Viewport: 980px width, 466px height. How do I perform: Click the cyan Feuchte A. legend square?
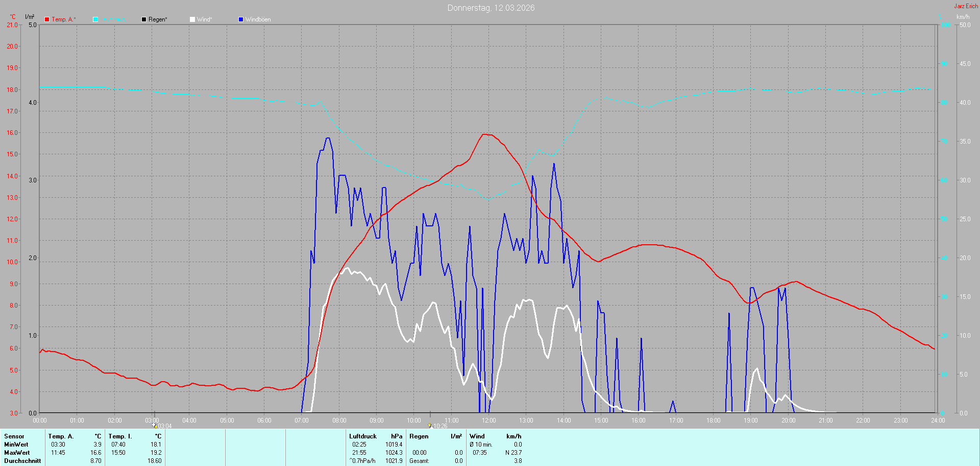click(x=95, y=19)
